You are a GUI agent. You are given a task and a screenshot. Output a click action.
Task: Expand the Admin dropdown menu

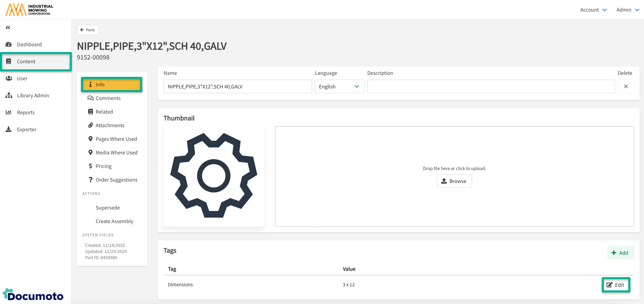point(627,10)
